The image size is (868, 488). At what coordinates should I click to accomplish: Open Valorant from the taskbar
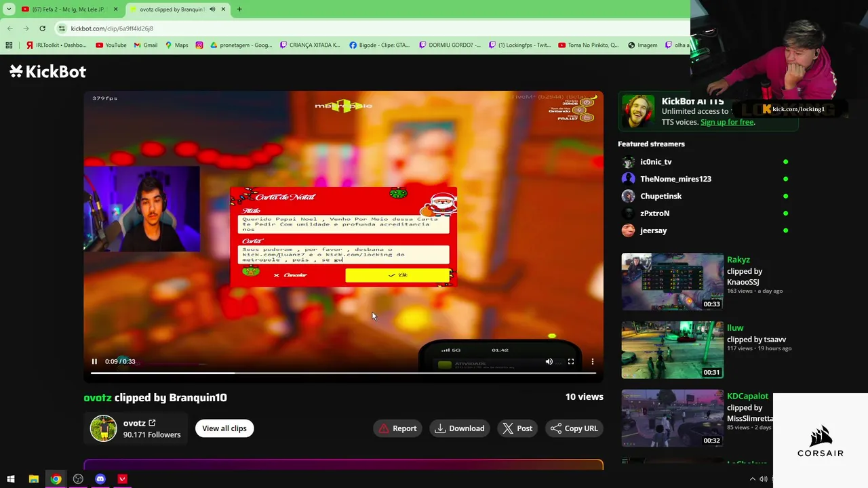[123, 479]
